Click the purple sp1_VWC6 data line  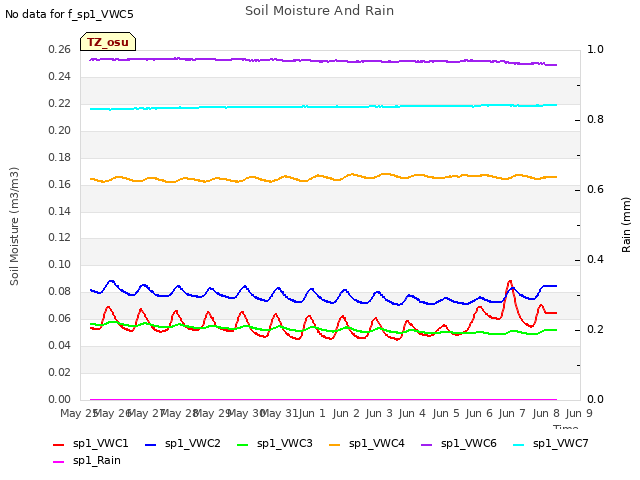[x=323, y=61]
